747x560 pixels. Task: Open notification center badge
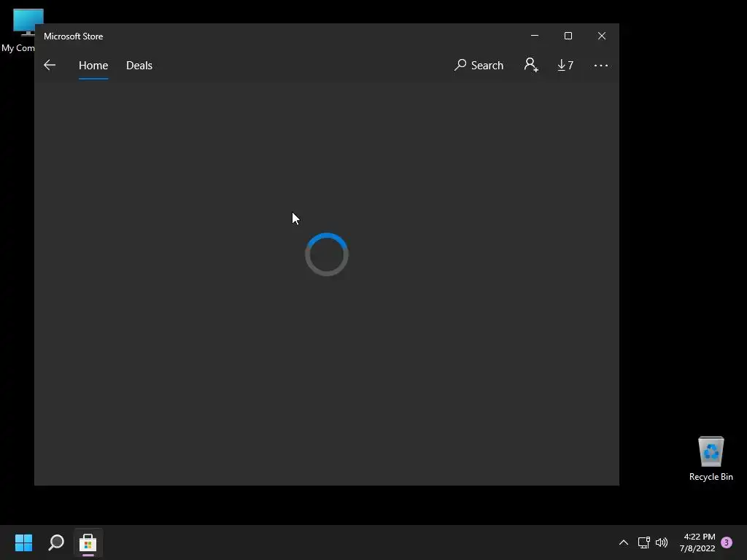click(x=727, y=542)
